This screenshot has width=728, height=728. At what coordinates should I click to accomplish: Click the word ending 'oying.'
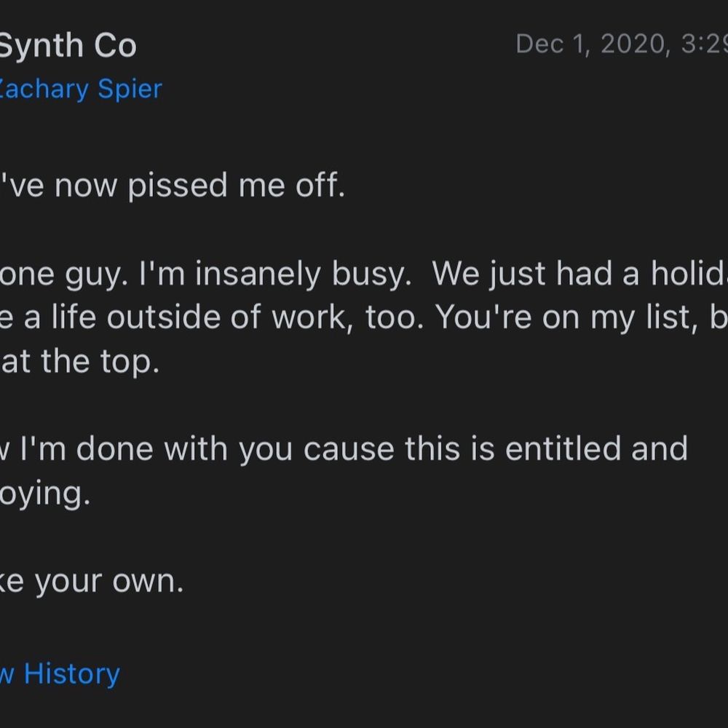[45, 494]
